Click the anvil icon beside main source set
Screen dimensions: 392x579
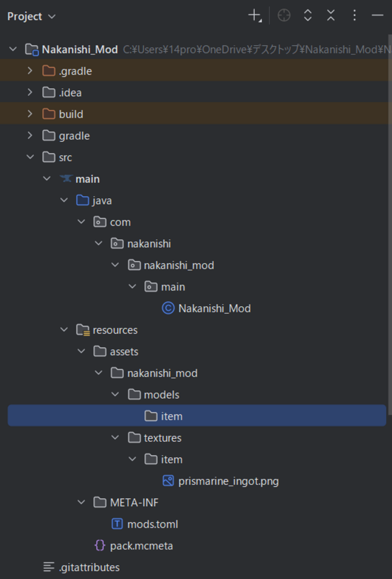66,179
